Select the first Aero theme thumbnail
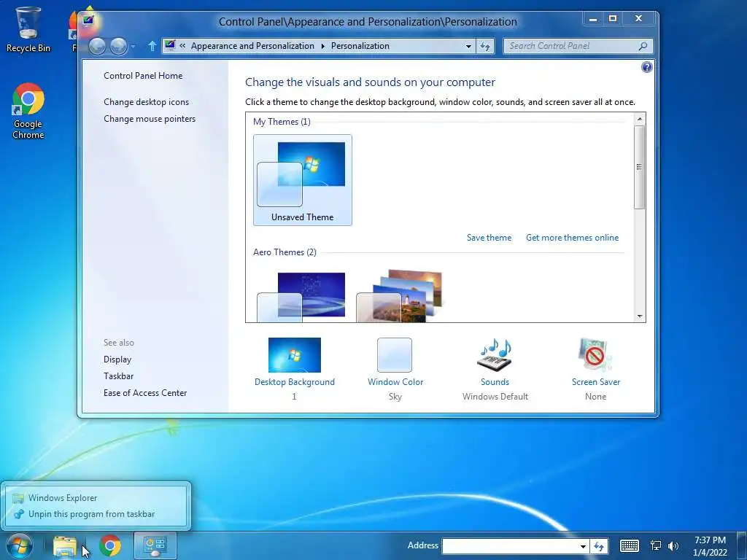Image resolution: width=747 pixels, height=560 pixels. (301, 296)
